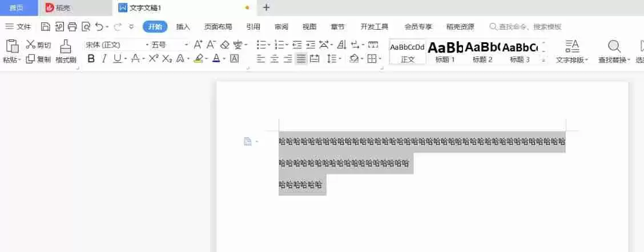Click the Redo arrow icon

point(118,27)
